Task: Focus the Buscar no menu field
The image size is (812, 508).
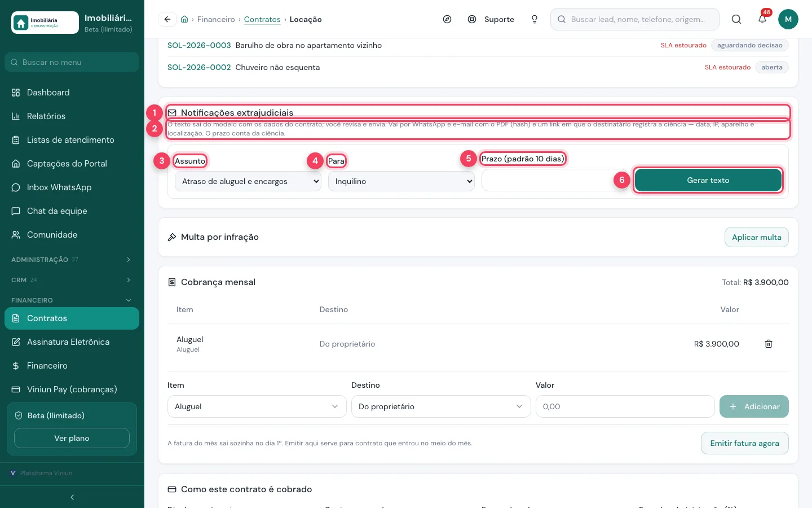Action: (72, 62)
